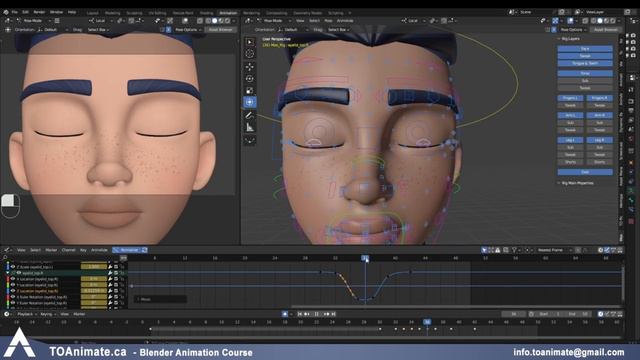Viewport: 640px width, 360px height.
Task: Open Key menu in graph editor
Action: point(83,250)
